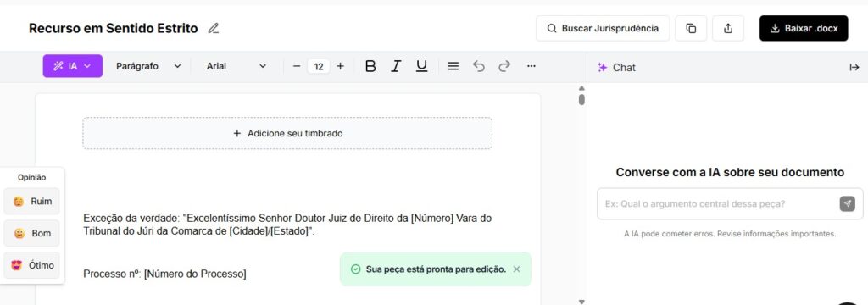Send the chat message with the paper-plane icon

click(x=847, y=203)
